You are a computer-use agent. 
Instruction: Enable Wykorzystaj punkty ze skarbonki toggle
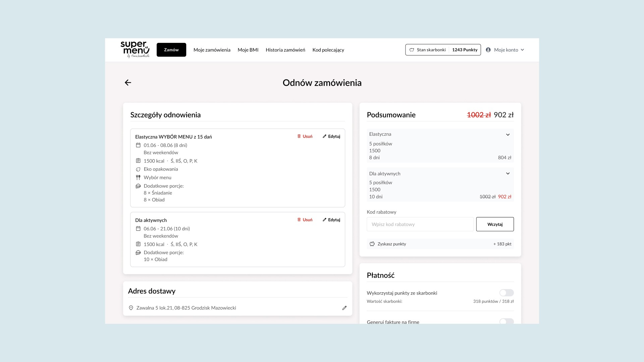coord(506,293)
